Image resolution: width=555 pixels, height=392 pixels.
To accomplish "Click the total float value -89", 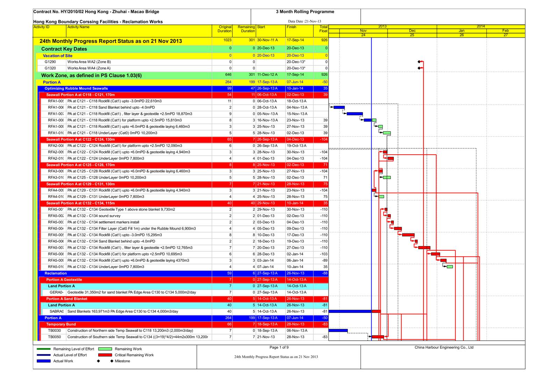I will [325, 260].
